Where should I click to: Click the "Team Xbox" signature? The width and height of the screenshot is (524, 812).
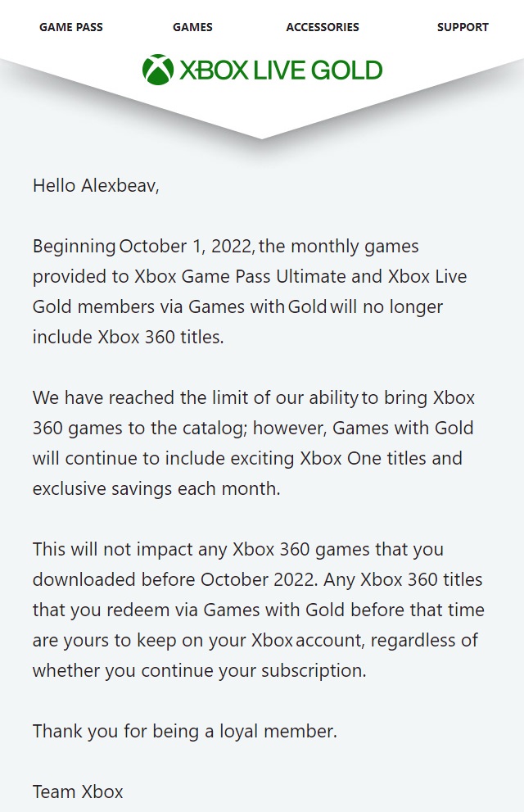[78, 792]
